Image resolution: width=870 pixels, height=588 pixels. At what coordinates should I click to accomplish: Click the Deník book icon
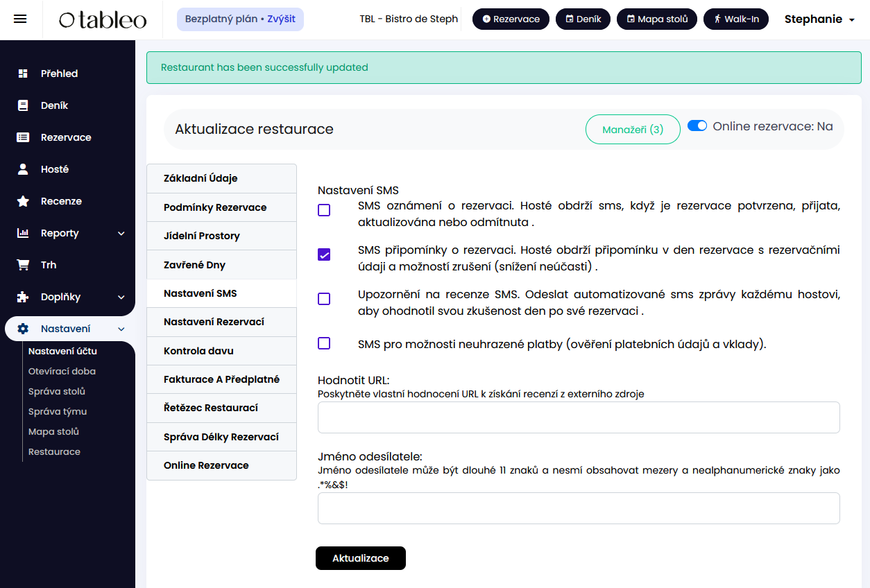23,105
